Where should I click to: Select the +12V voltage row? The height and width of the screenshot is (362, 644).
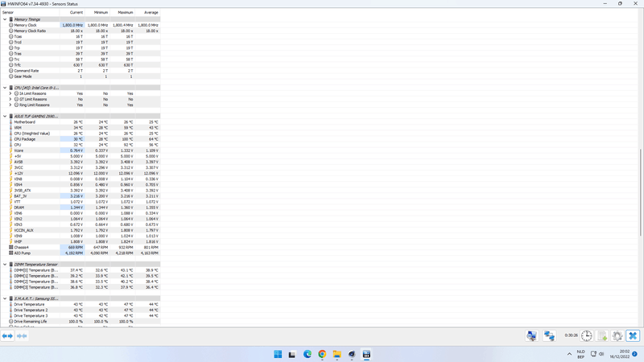(80, 173)
